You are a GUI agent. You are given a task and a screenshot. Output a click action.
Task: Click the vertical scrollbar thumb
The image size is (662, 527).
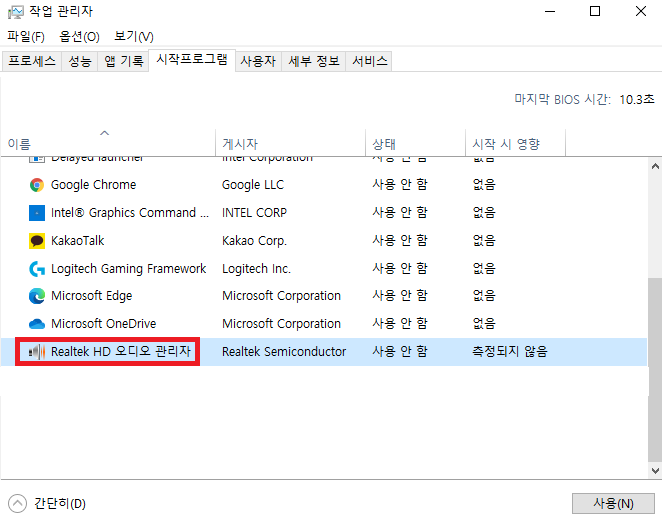[x=655, y=369]
